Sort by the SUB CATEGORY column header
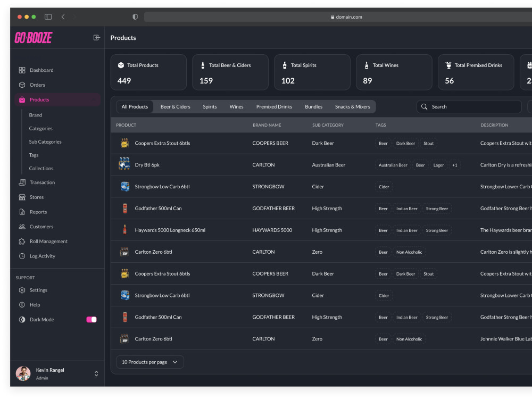The height and width of the screenshot is (399, 532). pyautogui.click(x=328, y=125)
